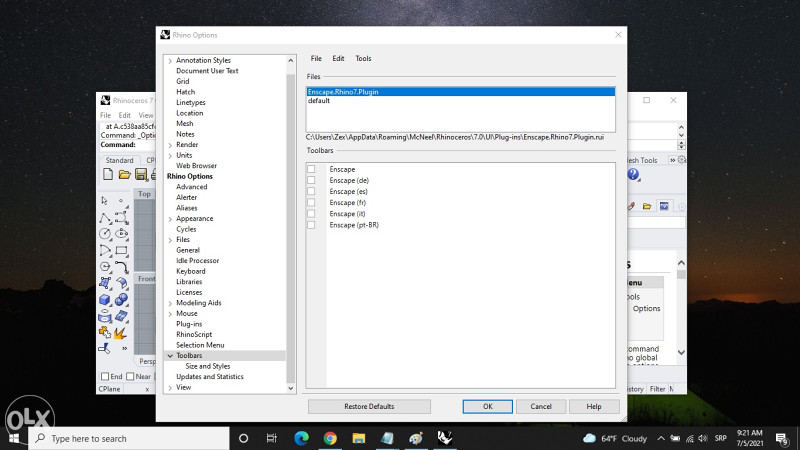Expand the Render tree node
Image resolution: width=800 pixels, height=450 pixels.
(x=170, y=145)
